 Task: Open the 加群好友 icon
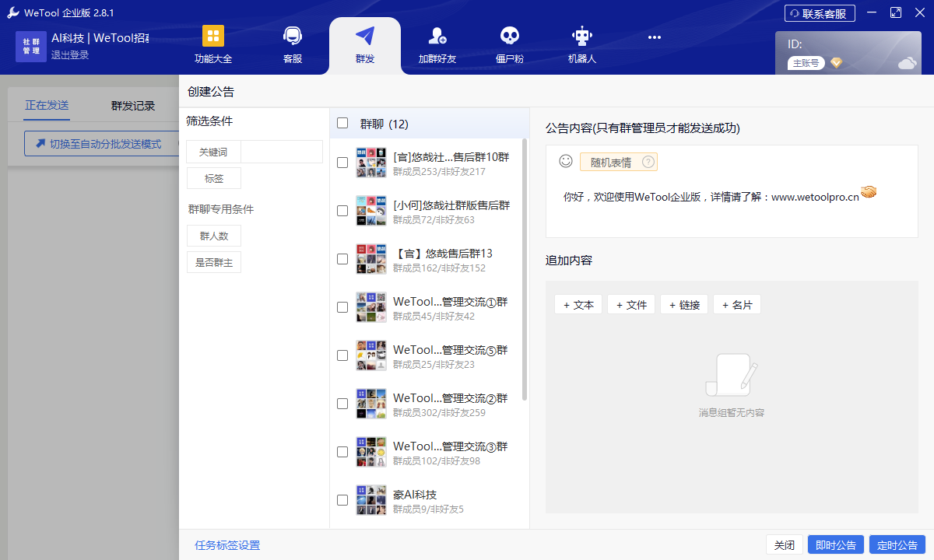(437, 36)
